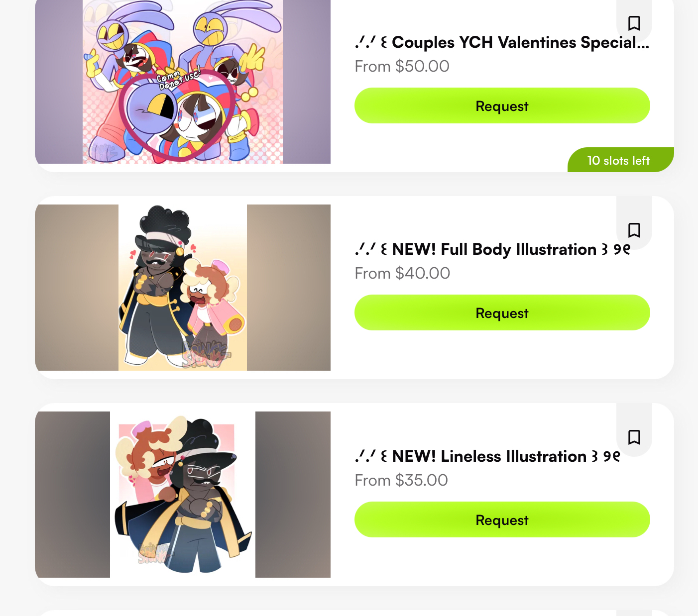Viewport: 698px width, 616px height.
Task: Click the From $40.00 price text
Action: pyautogui.click(x=402, y=273)
